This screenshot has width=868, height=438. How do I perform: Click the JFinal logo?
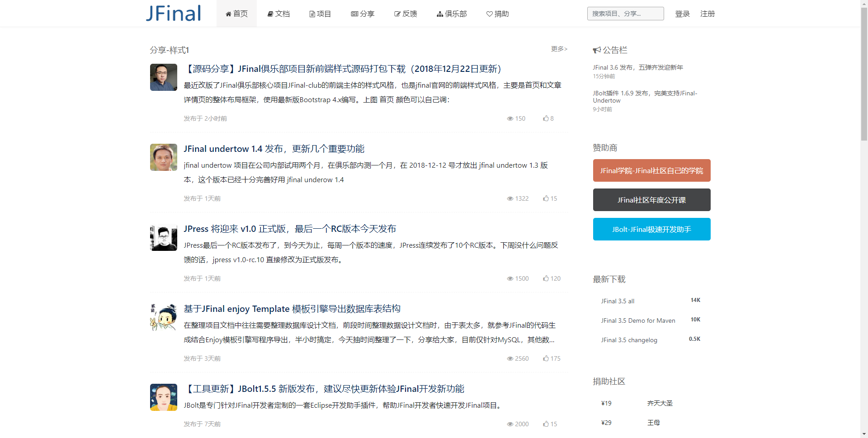pos(173,14)
